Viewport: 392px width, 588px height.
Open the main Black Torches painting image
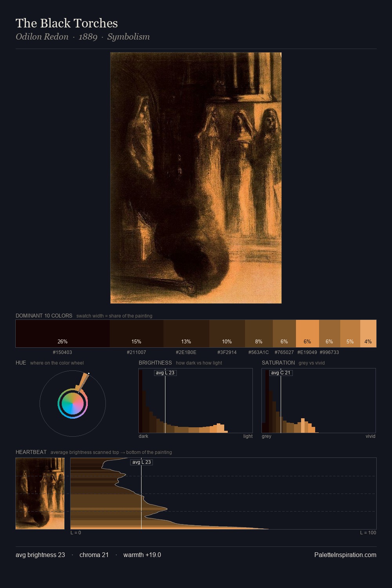196,178
